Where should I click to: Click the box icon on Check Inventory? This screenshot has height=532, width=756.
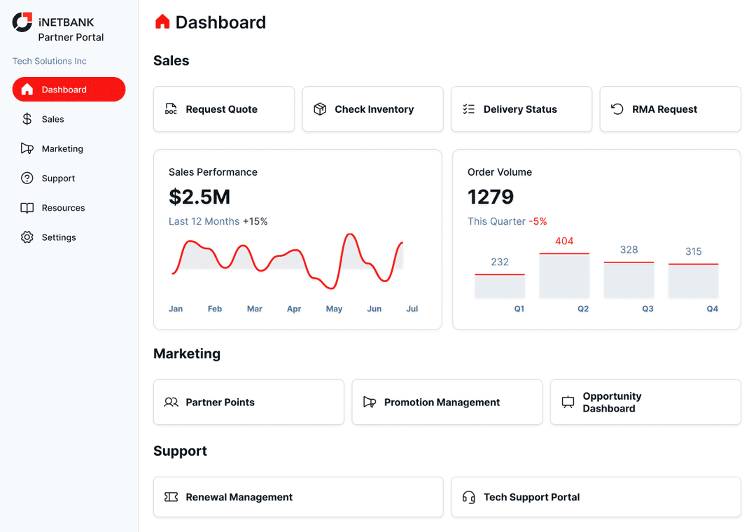pos(320,109)
